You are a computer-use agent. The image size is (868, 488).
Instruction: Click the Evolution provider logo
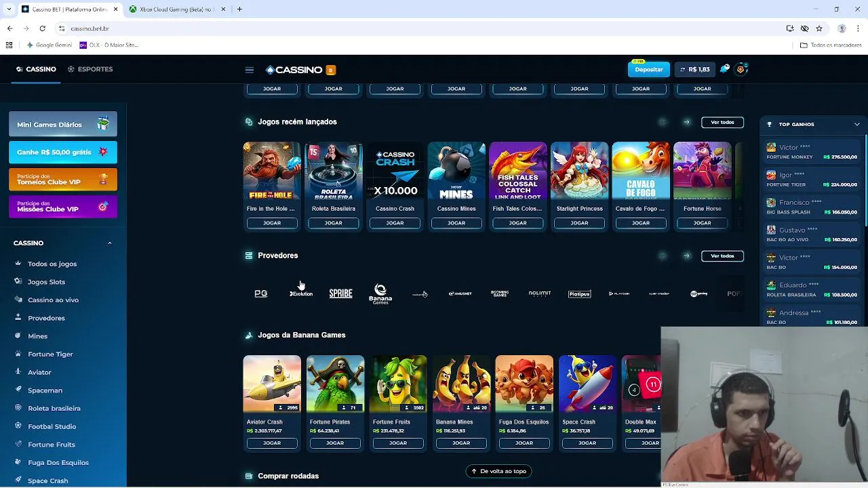pyautogui.click(x=301, y=293)
